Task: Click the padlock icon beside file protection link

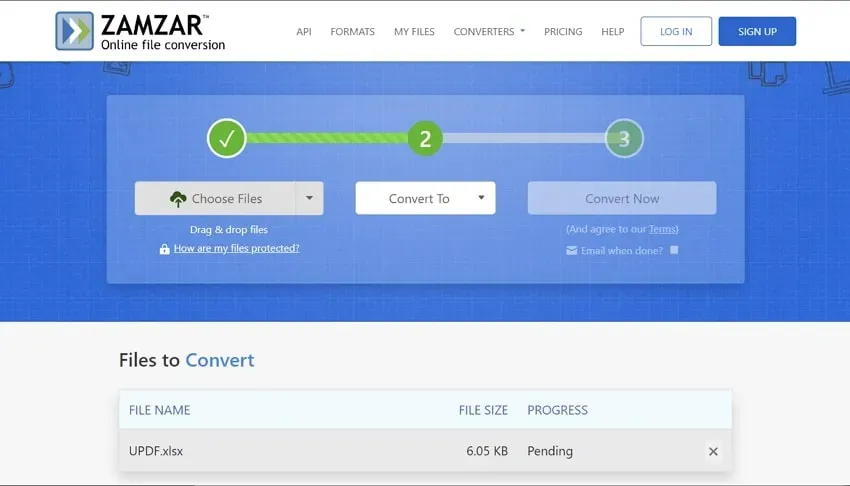Action: pos(165,249)
